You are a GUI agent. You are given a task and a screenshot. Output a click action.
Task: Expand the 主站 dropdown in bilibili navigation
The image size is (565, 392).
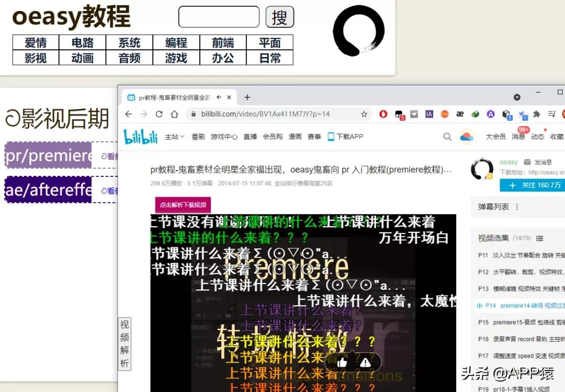(175, 137)
